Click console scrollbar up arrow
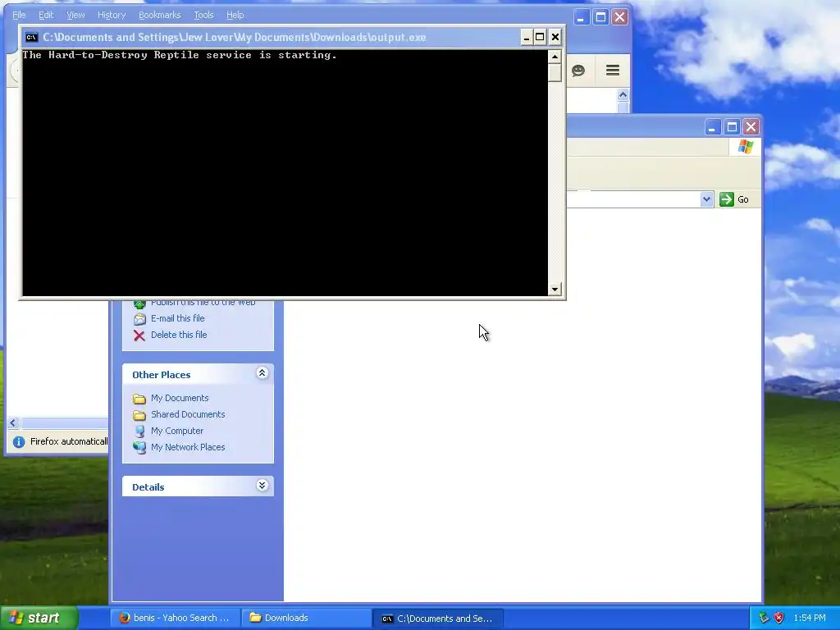The height and width of the screenshot is (630, 840). click(555, 57)
